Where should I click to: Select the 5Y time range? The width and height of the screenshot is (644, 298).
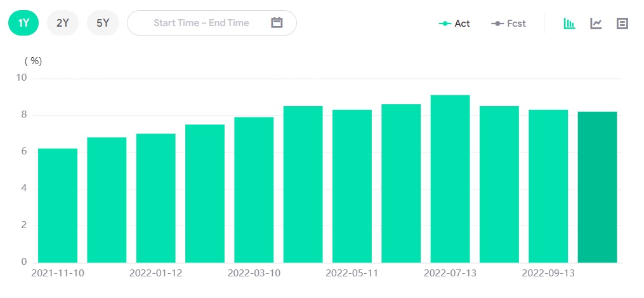point(103,23)
